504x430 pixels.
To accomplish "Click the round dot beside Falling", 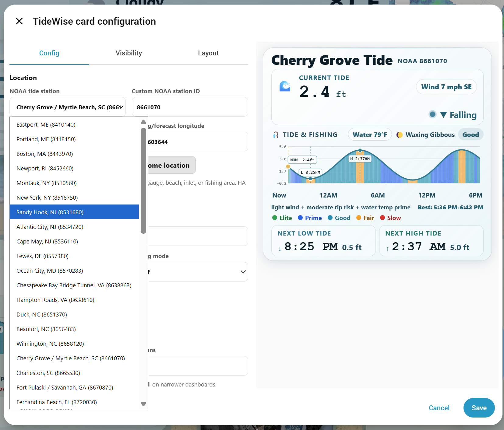I will (x=432, y=114).
